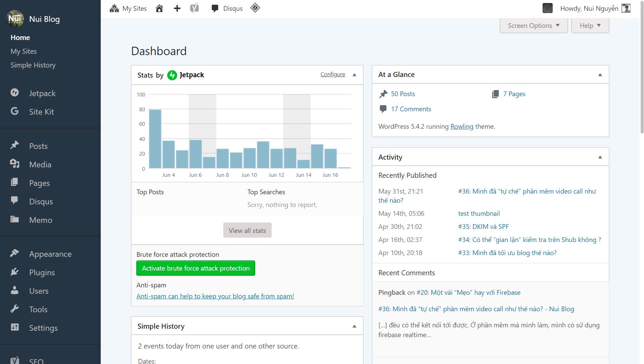Open the Anti-spam help link

point(215,296)
